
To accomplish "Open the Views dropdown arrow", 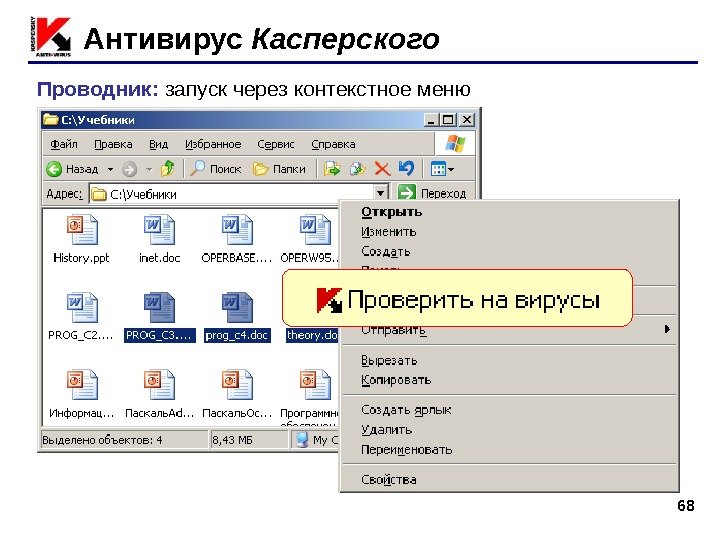I will point(451,170).
